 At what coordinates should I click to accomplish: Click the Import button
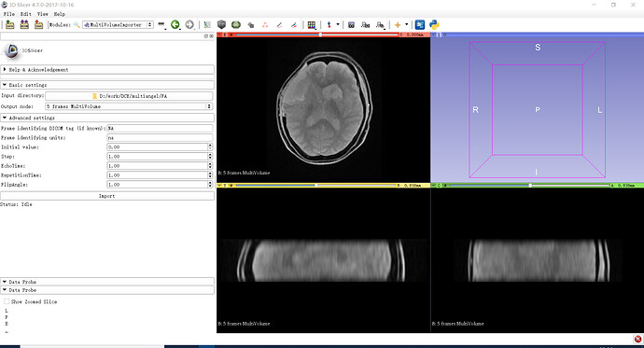pyautogui.click(x=106, y=196)
